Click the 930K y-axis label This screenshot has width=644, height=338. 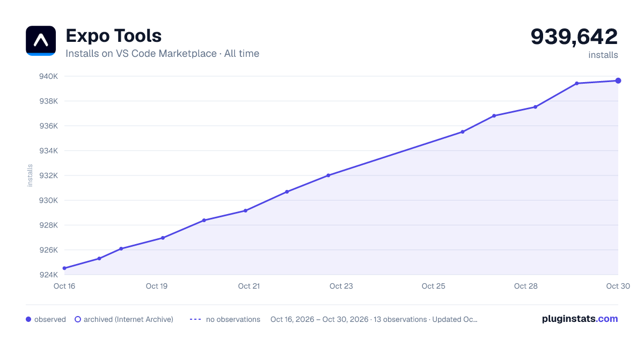click(x=48, y=200)
